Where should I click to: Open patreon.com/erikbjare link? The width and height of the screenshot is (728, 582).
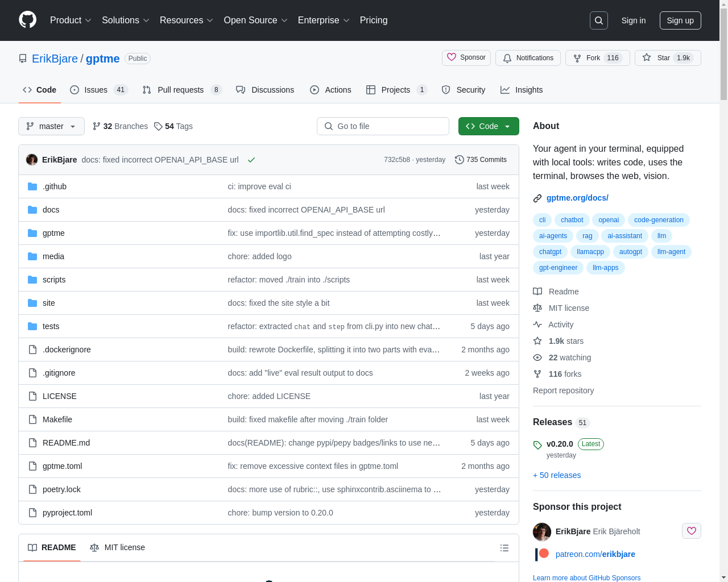pos(595,554)
